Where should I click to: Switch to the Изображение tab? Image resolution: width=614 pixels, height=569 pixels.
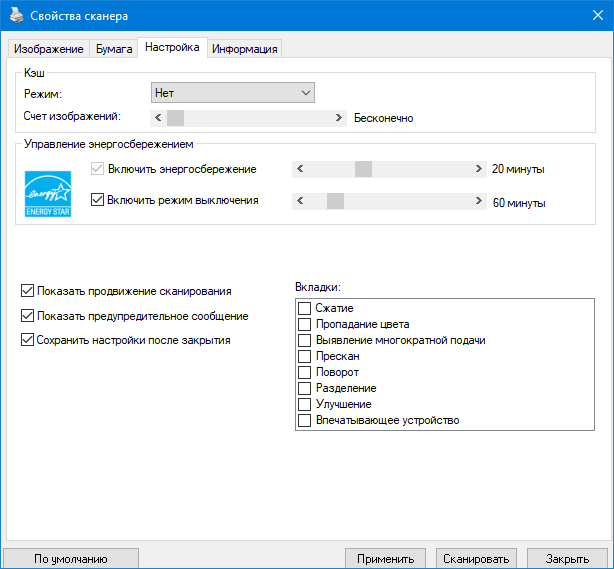49,49
